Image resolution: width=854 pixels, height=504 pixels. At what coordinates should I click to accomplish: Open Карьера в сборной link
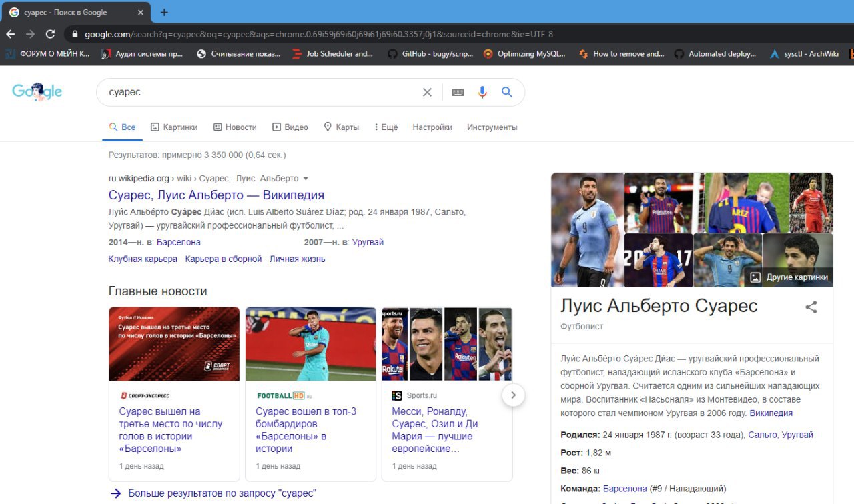pos(224,259)
